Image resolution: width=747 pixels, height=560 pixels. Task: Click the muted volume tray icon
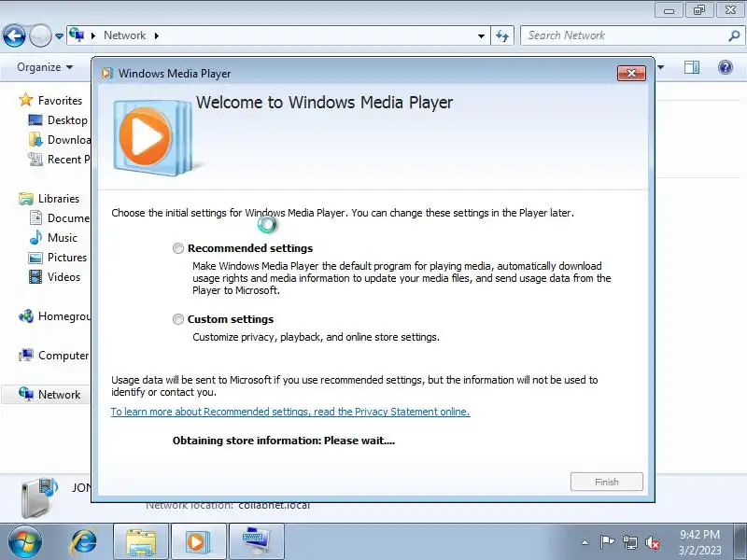(652, 542)
